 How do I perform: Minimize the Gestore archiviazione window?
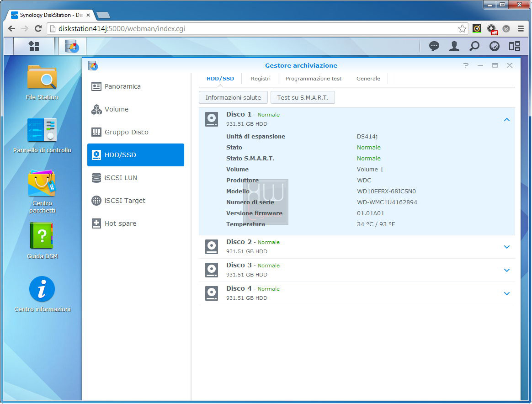coord(480,65)
